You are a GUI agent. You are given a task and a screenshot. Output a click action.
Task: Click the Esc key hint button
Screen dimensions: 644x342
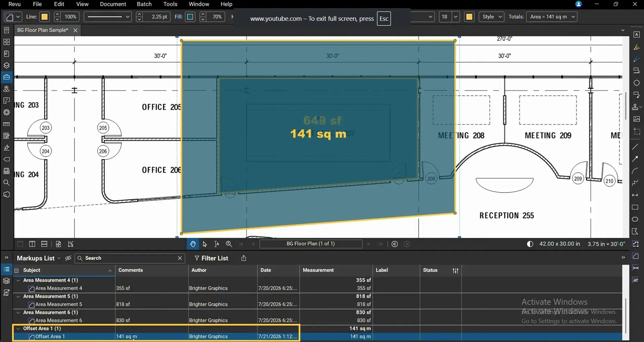click(x=384, y=19)
